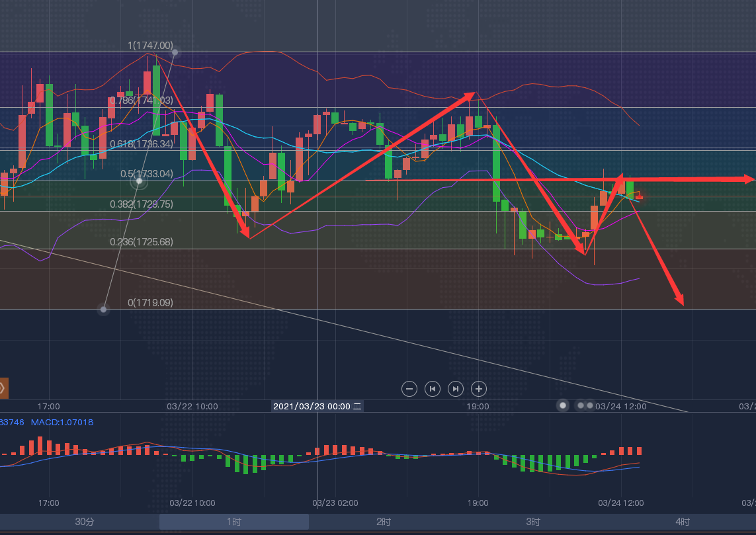
Task: Click the Fibonacci label 0.236(1725.68)
Action: [x=142, y=241]
